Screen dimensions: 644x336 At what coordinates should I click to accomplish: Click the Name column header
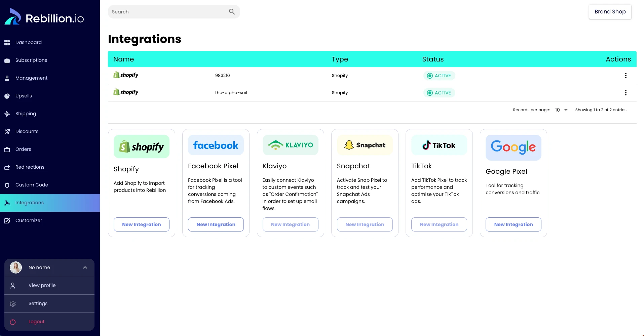coord(124,59)
